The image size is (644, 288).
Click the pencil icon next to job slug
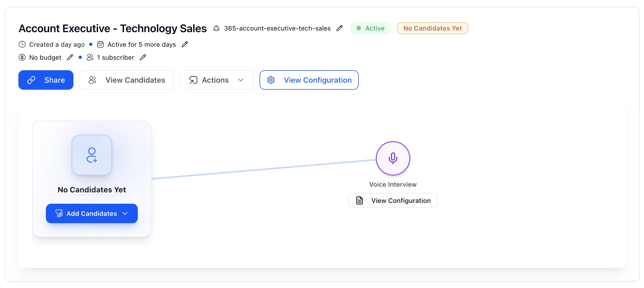coord(340,28)
